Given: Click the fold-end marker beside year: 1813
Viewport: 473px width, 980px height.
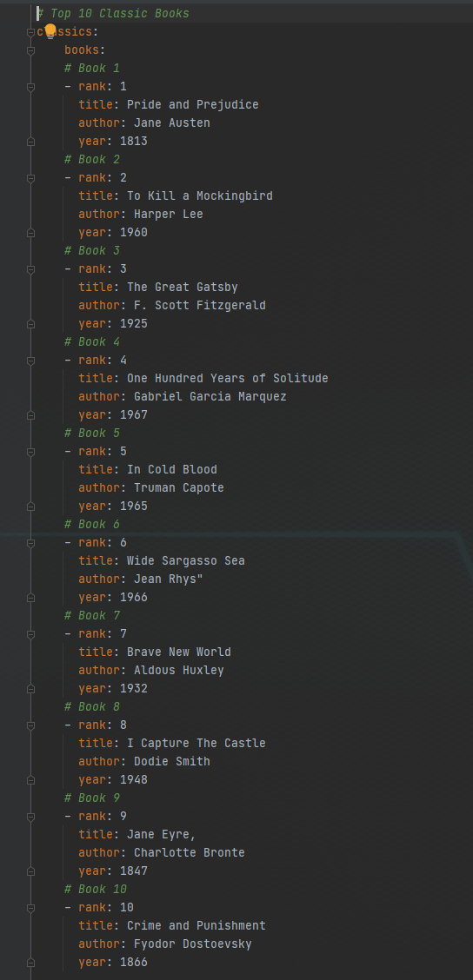Looking at the screenshot, I should [30, 142].
